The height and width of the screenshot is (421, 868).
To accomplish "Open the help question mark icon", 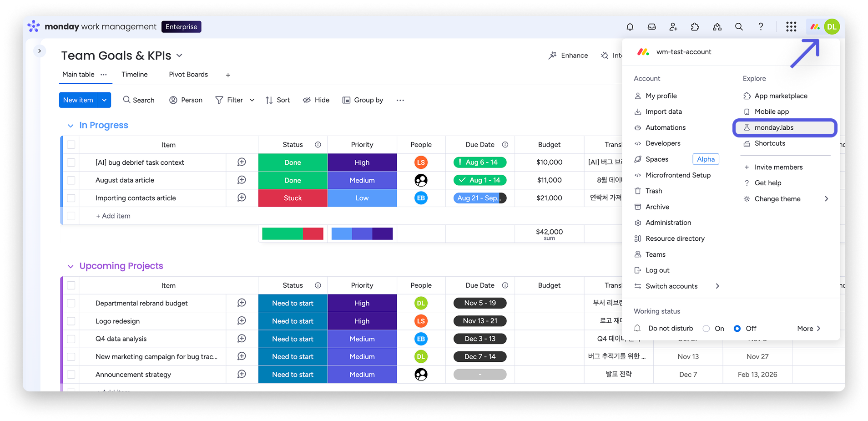I will (761, 27).
